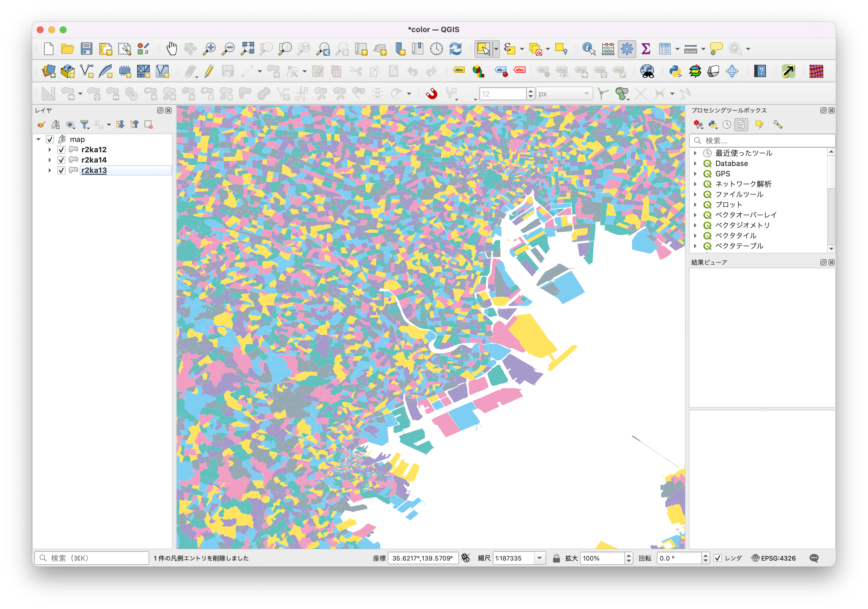
Task: Disable the レンダ rendering checkbox
Action: tap(717, 558)
